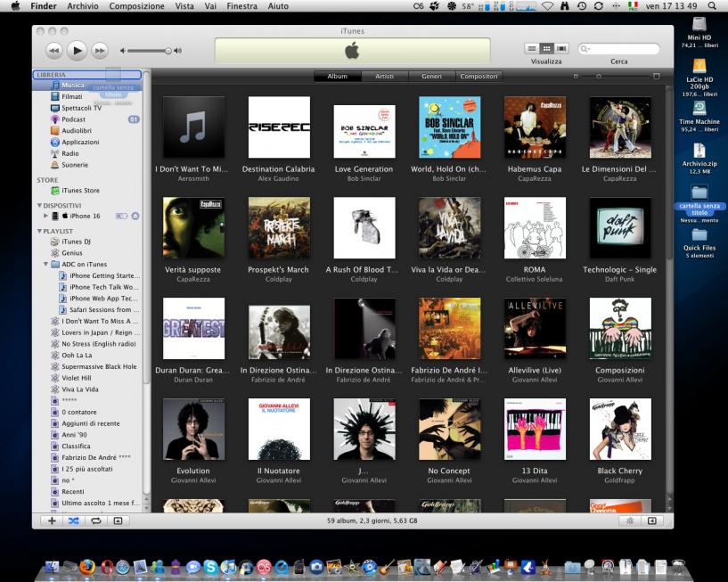The height and width of the screenshot is (582, 728).
Task: Open the Finestra menu
Action: click(241, 6)
